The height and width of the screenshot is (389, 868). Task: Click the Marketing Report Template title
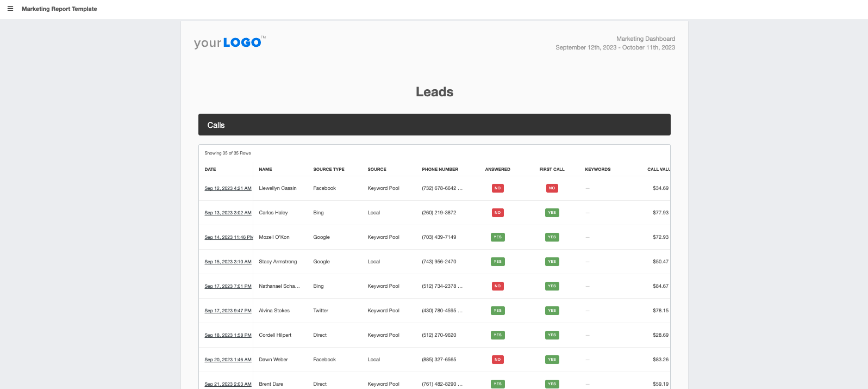tap(59, 9)
